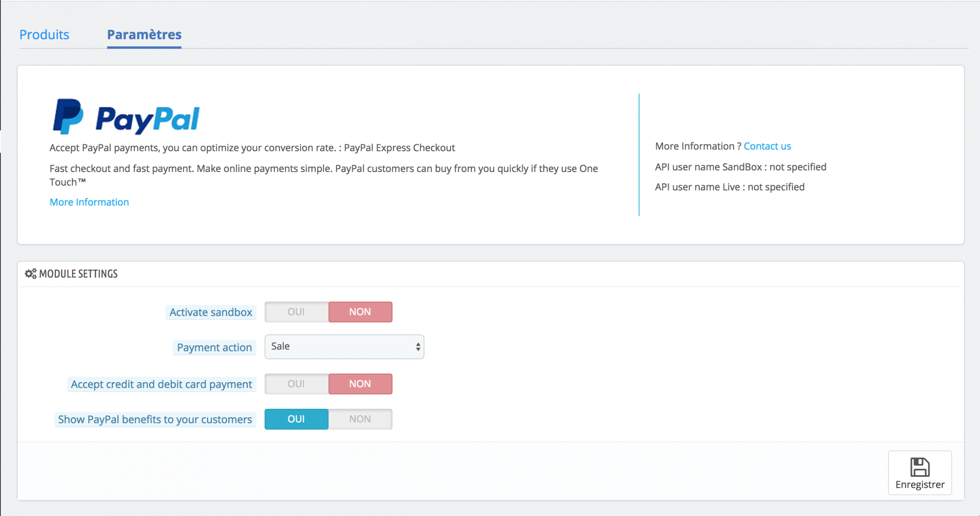Open the Payment action dropdown

[344, 346]
